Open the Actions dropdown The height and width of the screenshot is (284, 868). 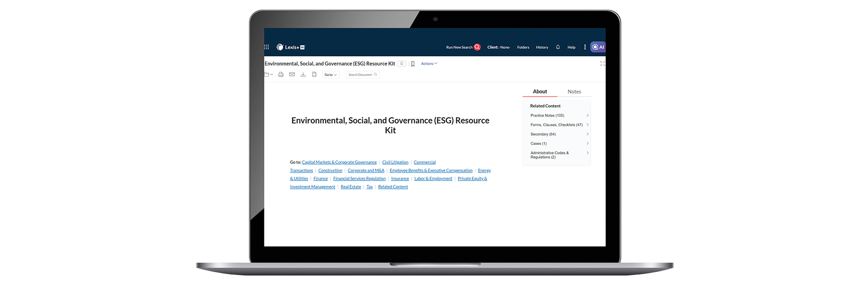coord(429,64)
